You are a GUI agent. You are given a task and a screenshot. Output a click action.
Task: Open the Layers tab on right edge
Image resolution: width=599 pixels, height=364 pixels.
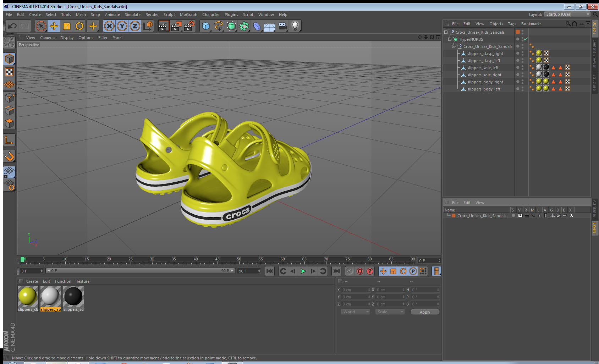click(x=595, y=228)
